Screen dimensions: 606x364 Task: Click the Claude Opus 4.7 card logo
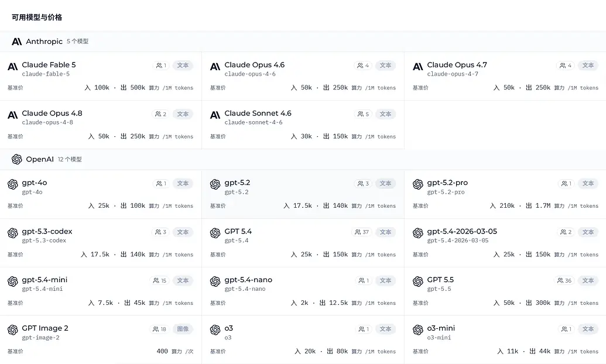point(418,67)
